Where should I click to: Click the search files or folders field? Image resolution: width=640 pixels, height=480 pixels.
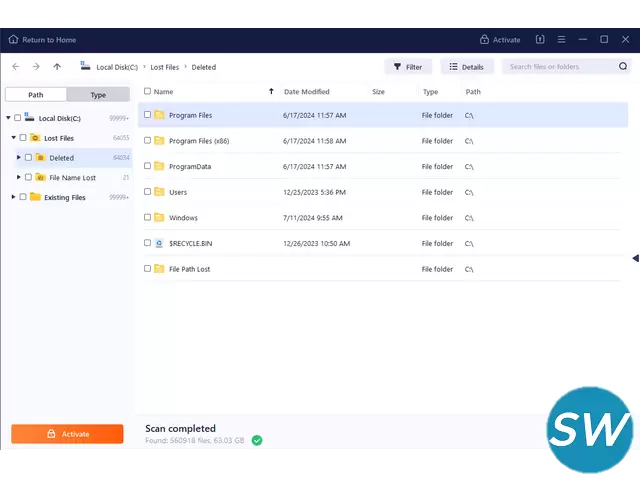(x=560, y=67)
